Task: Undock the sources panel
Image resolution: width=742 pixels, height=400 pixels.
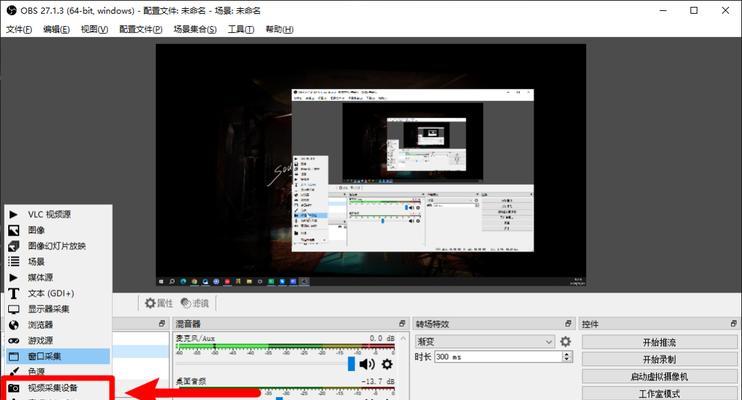Action: [162, 323]
